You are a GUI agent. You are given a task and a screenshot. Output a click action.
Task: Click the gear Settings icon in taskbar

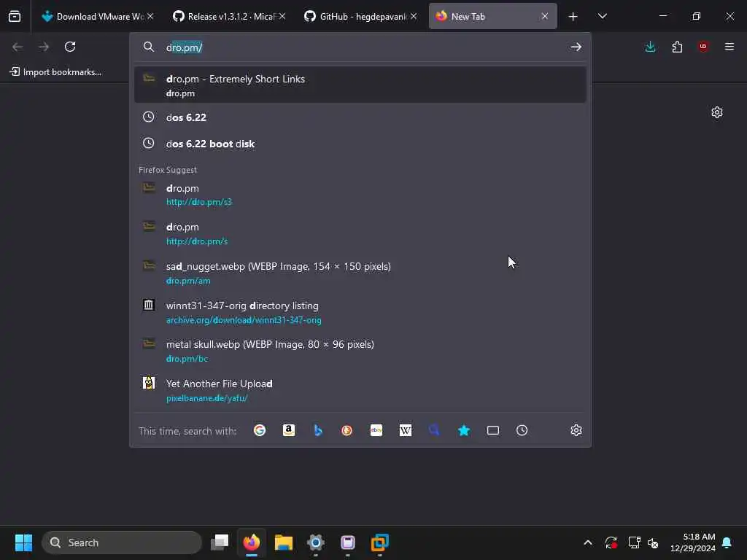pos(315,542)
